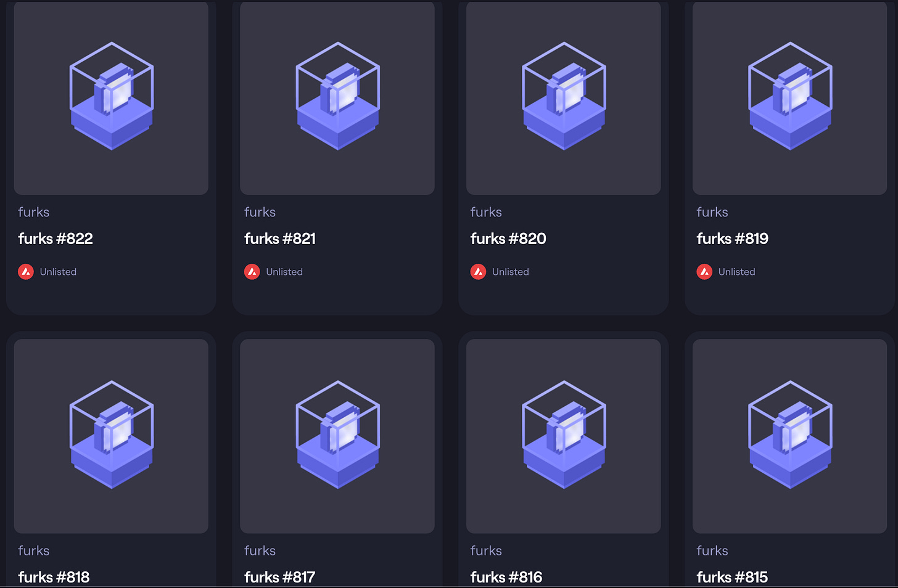The height and width of the screenshot is (588, 898).
Task: Open the furks #819 thumbnail image
Action: 789,97
